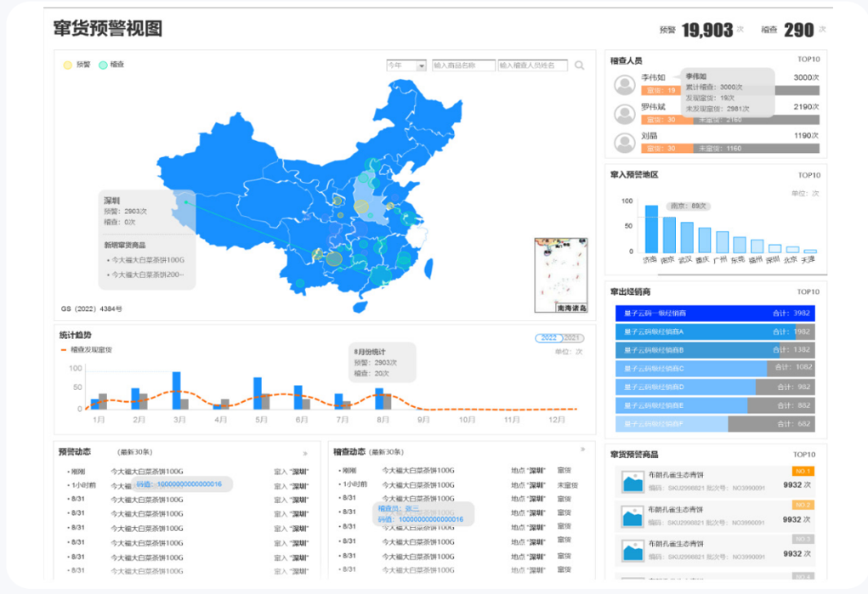The width and height of the screenshot is (868, 594).
Task: Toggle the 稽查 map legend marker
Action: 104,65
